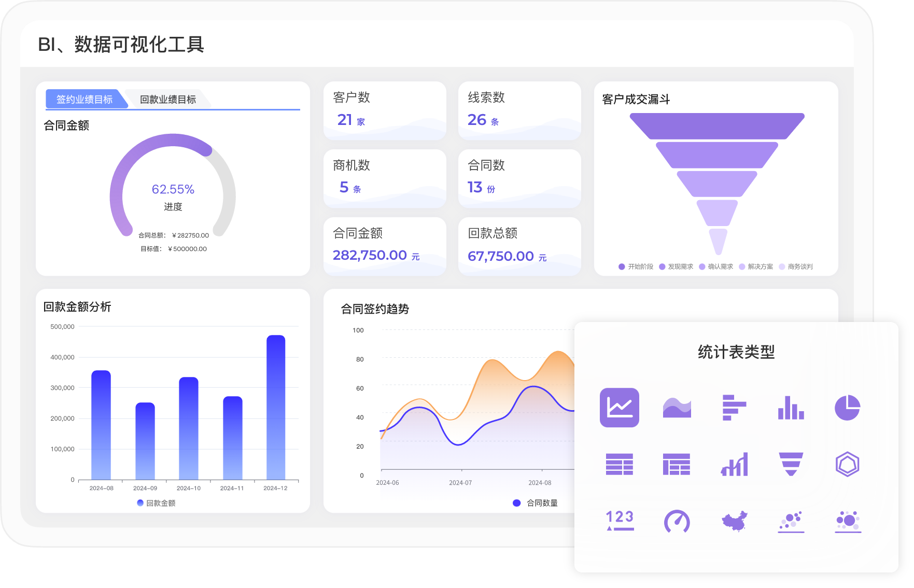Open the 客户数 statistics card
Image resolution: width=914 pixels, height=588 pixels.
coord(384,110)
